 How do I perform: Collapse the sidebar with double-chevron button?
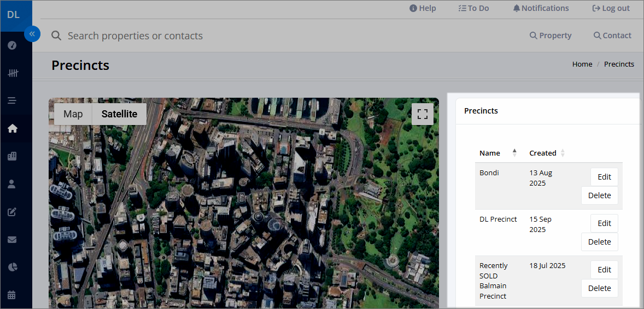tap(32, 34)
